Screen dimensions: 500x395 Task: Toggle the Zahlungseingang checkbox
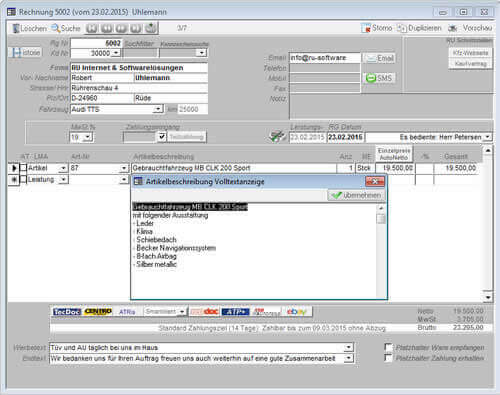162,137
